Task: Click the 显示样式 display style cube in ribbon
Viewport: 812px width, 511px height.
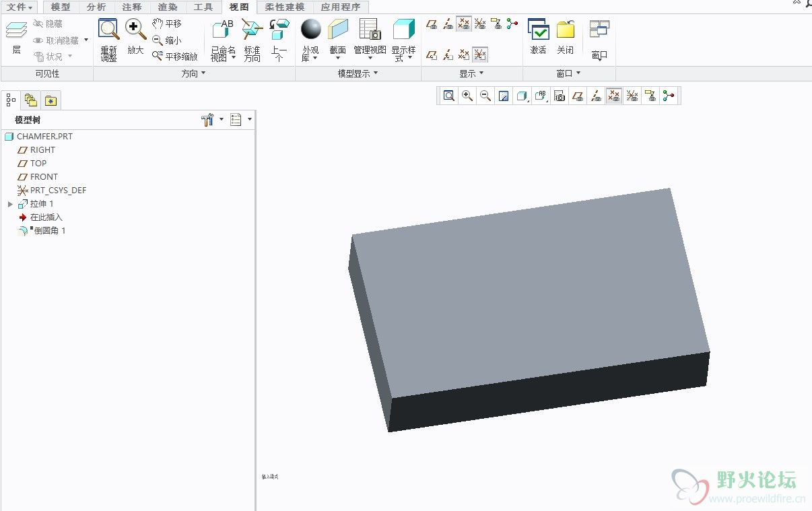Action: 403,30
